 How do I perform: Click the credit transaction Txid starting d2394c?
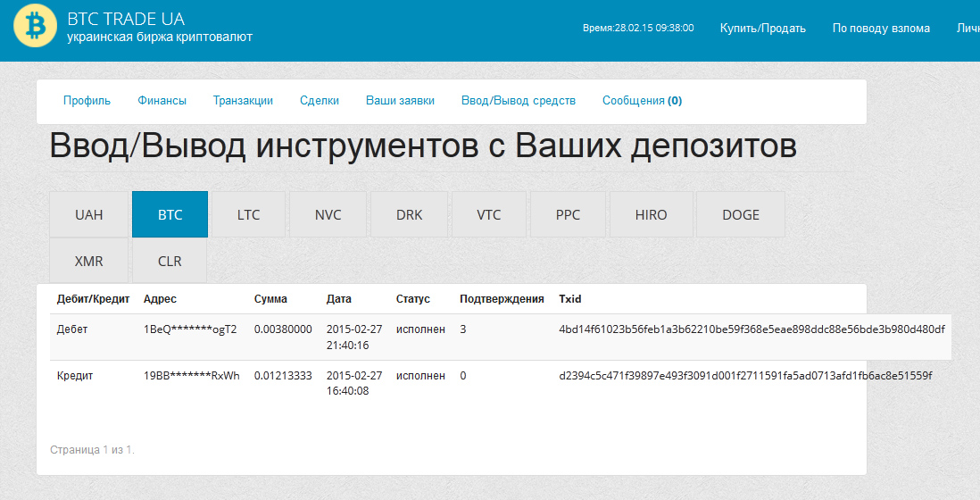click(x=745, y=376)
